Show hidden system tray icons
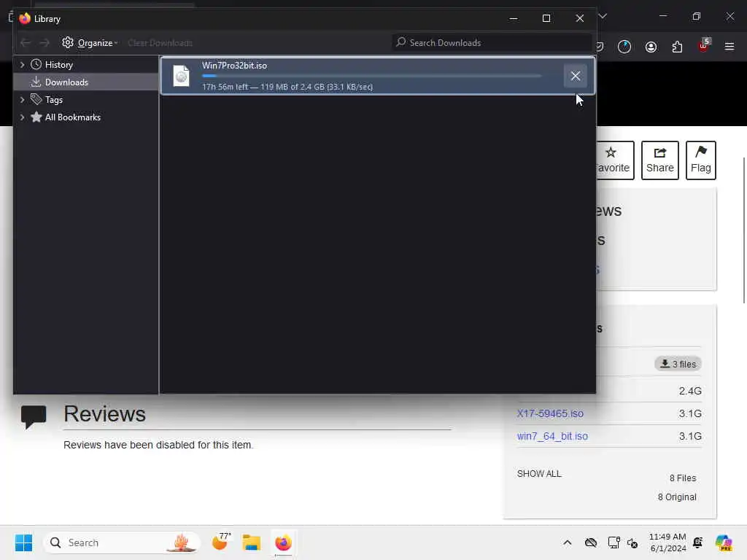 tap(567, 542)
